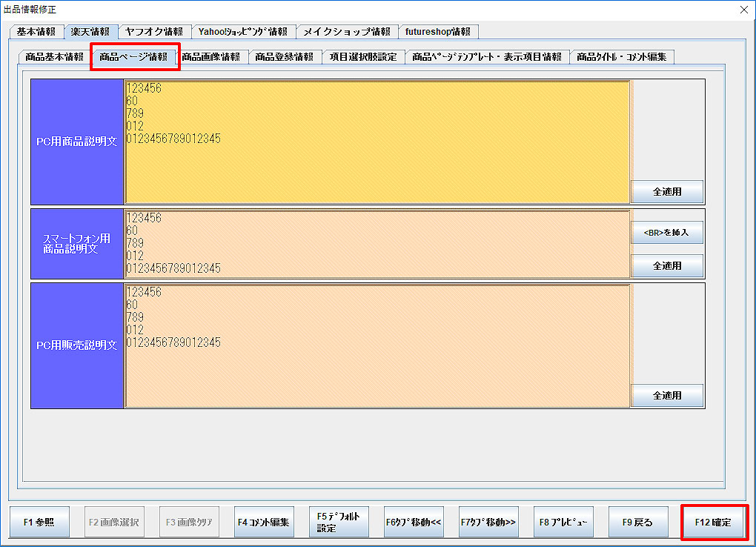
Task: Click the F7 タブ移動>> button
Action: [x=488, y=522]
